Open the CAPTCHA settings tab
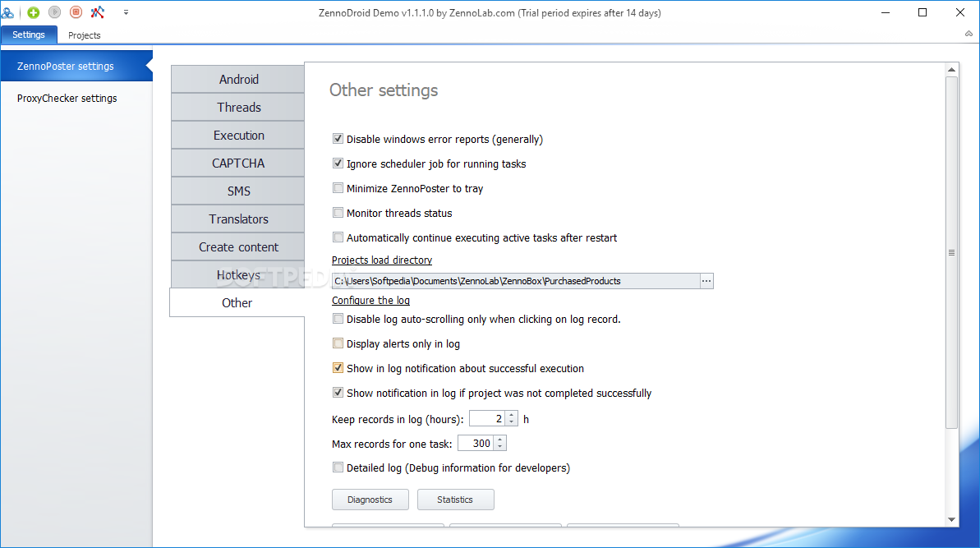The image size is (980, 548). click(238, 163)
